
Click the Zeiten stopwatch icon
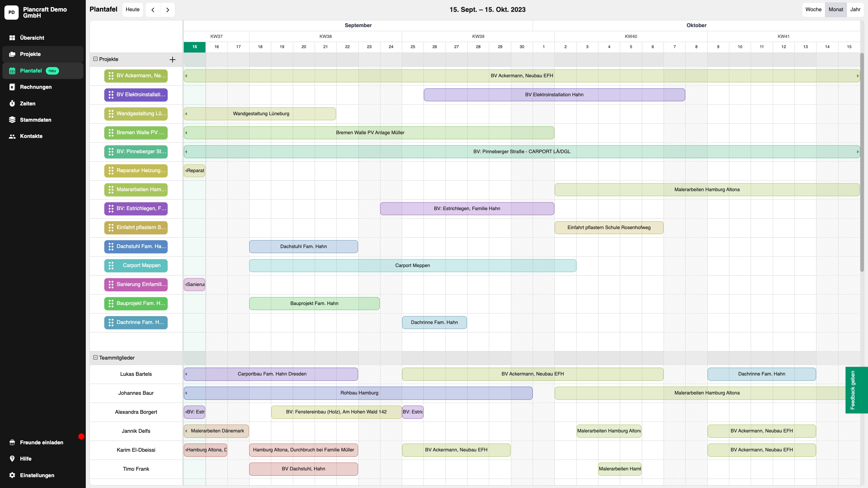click(12, 103)
